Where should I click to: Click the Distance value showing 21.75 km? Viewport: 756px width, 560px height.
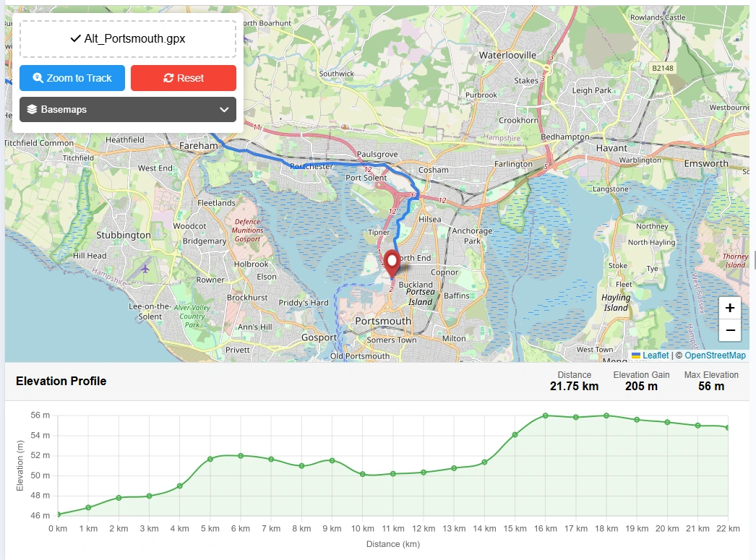tap(573, 387)
